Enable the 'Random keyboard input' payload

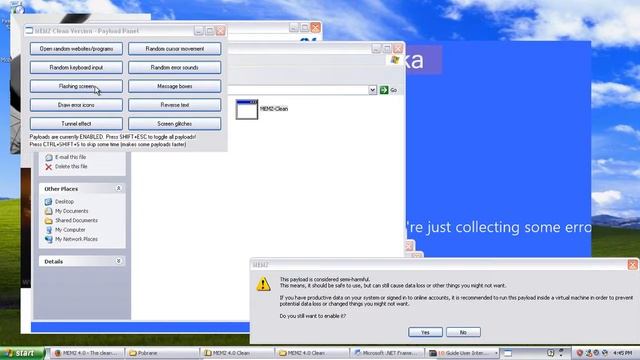click(x=76, y=67)
